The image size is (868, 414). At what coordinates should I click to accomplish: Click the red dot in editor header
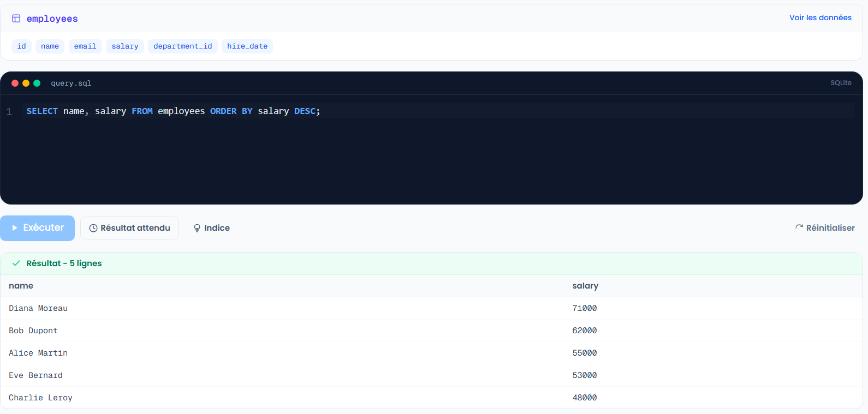pos(15,83)
